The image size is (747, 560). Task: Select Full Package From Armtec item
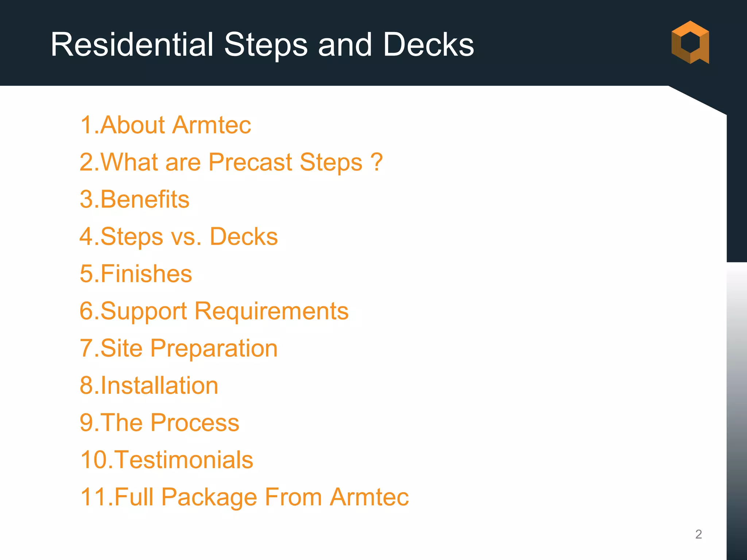tap(244, 497)
